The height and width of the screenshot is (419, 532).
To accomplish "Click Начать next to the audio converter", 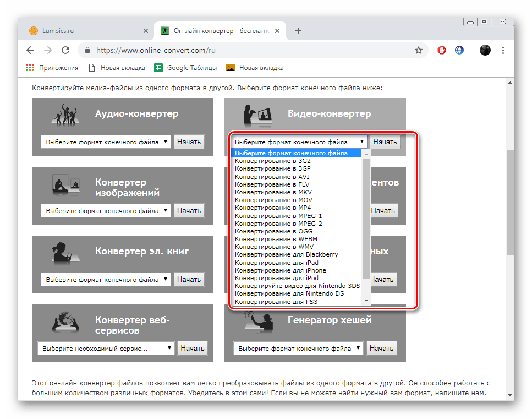I will click(x=189, y=142).
